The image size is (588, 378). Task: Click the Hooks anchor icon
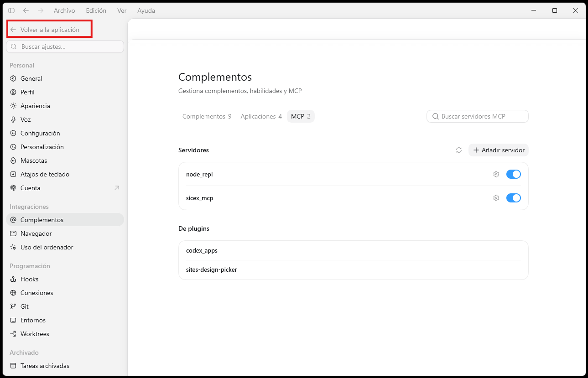13,279
